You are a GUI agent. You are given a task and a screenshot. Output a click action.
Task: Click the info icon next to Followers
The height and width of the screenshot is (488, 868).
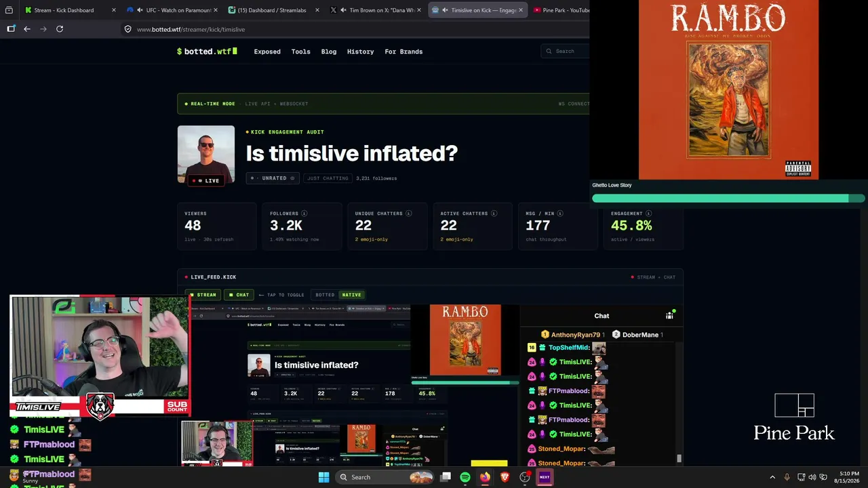click(304, 213)
